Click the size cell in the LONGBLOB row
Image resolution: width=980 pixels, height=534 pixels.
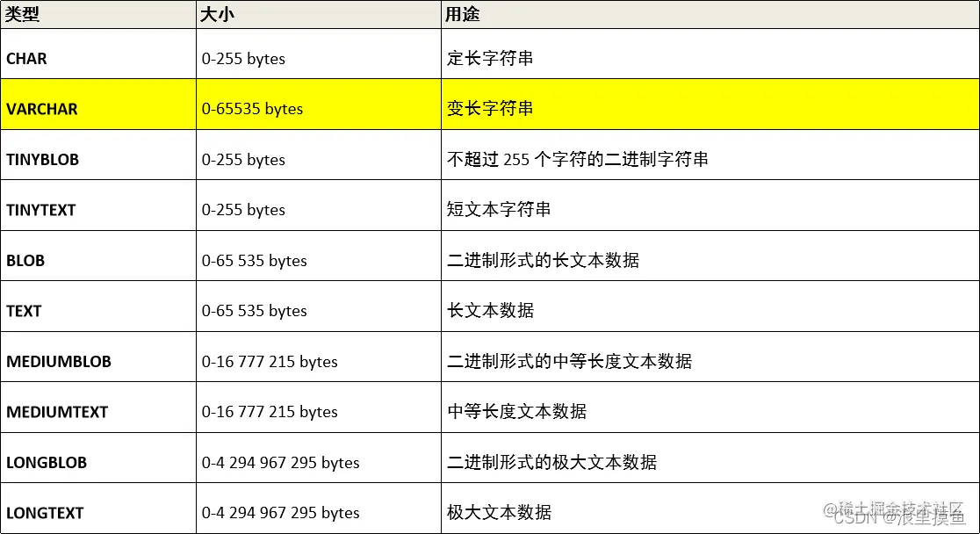319,458
